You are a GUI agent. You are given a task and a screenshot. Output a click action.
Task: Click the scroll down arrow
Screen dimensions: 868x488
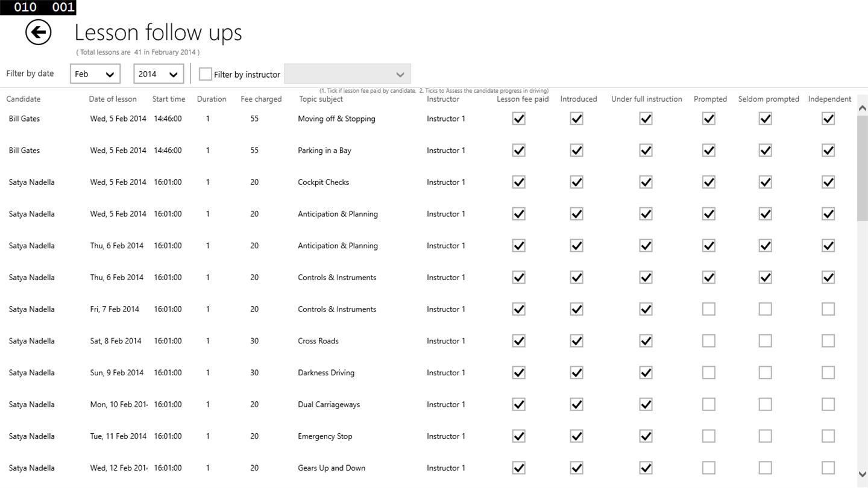click(862, 474)
